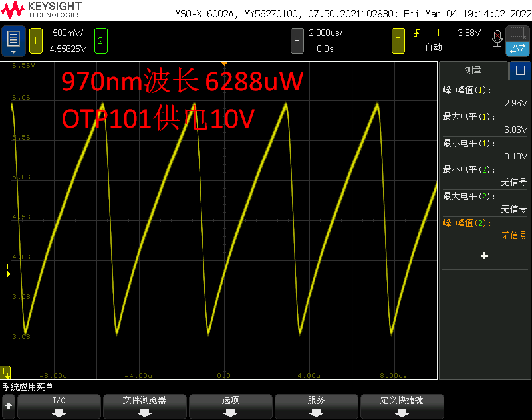Open the 服务 softkey menu
Image resolution: width=532 pixels, height=420 pixels.
[x=317, y=407]
